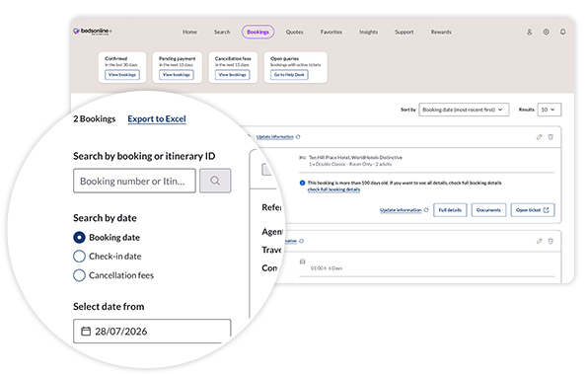Click the magnifier search button

(x=215, y=181)
